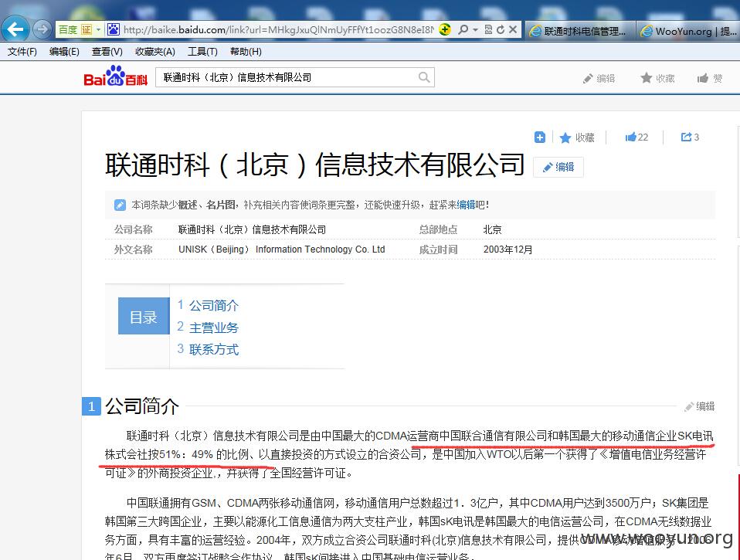This screenshot has width=740, height=560.
Task: Click the 编辑 button beside the title
Action: tap(558, 167)
